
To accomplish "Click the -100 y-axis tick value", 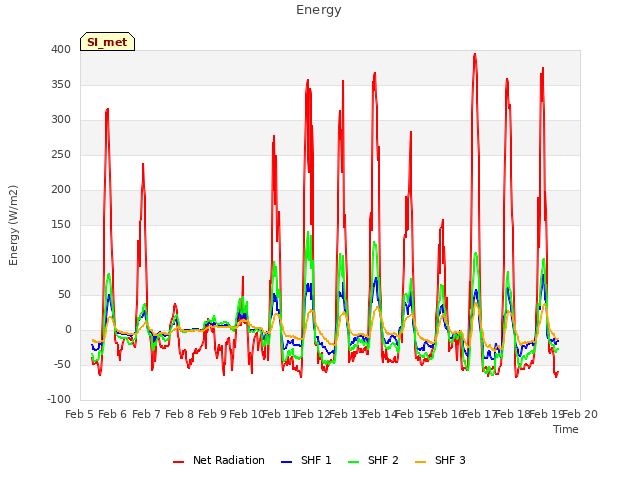I will [x=59, y=400].
